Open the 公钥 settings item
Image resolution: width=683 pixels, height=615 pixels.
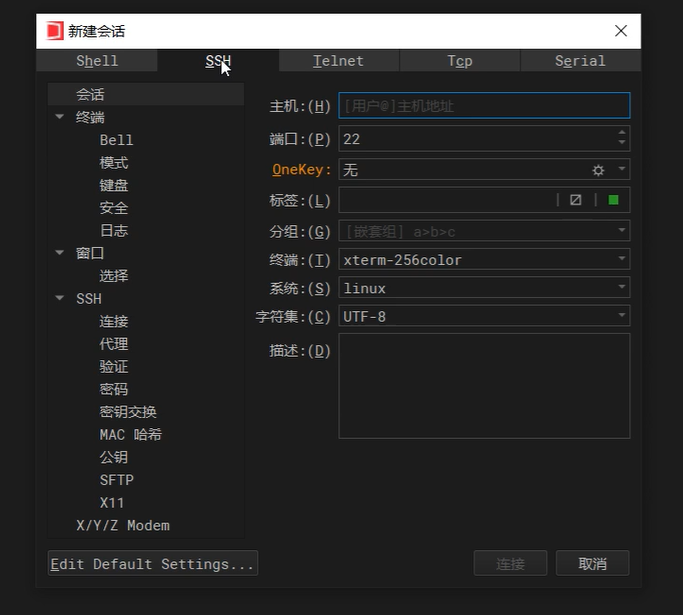tap(114, 457)
